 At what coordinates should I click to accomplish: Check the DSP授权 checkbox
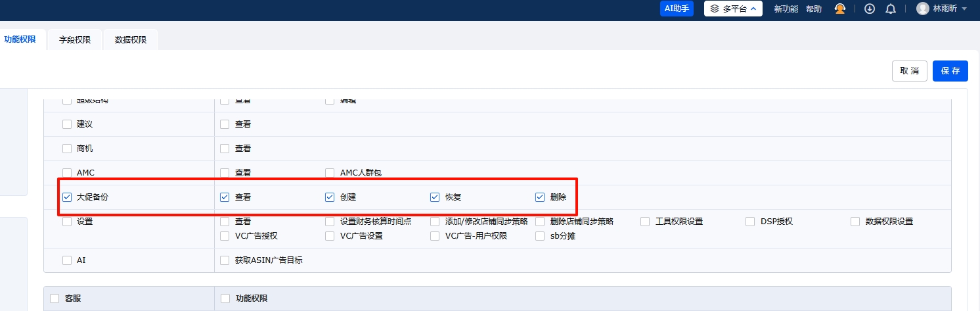[x=750, y=222]
